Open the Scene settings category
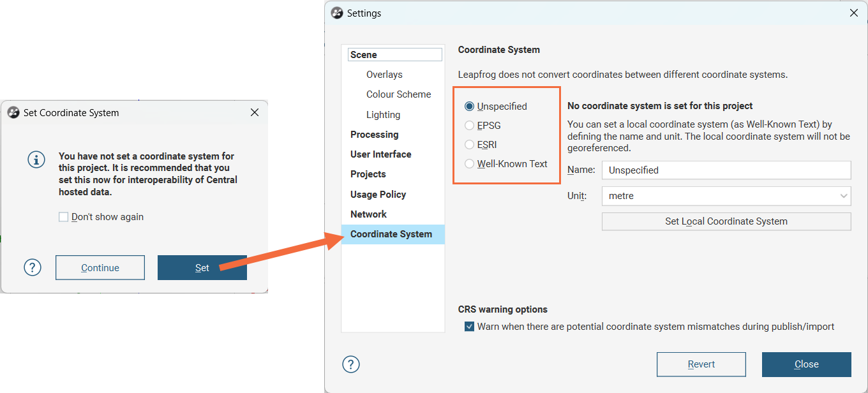The width and height of the screenshot is (868, 393). point(364,55)
